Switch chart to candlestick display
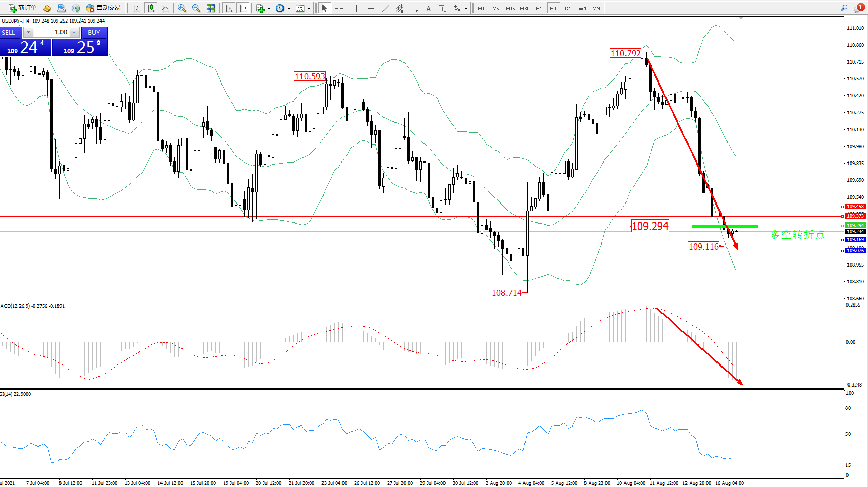 click(151, 8)
